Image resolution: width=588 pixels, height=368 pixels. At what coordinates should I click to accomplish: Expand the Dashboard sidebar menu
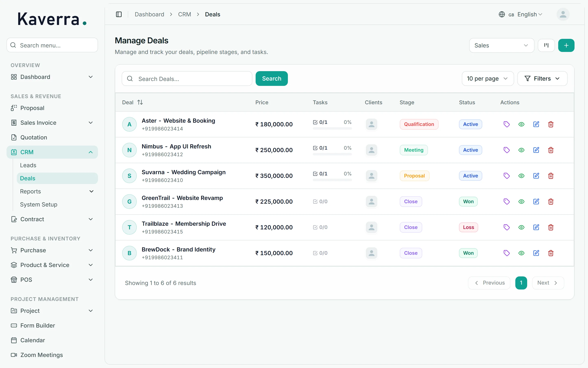tap(52, 77)
